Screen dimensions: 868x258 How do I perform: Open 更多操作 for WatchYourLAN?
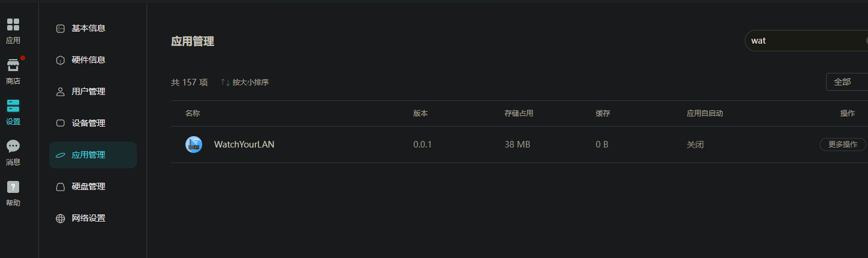[x=843, y=145]
